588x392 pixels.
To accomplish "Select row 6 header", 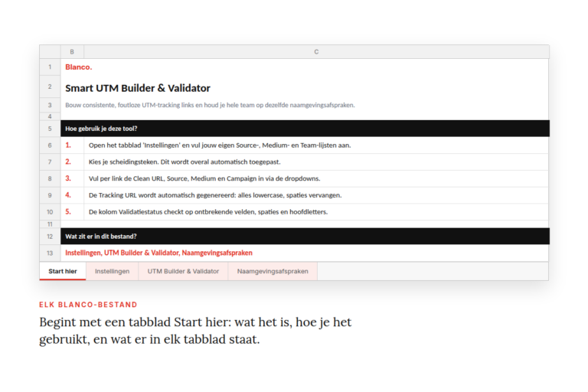I will [50, 145].
